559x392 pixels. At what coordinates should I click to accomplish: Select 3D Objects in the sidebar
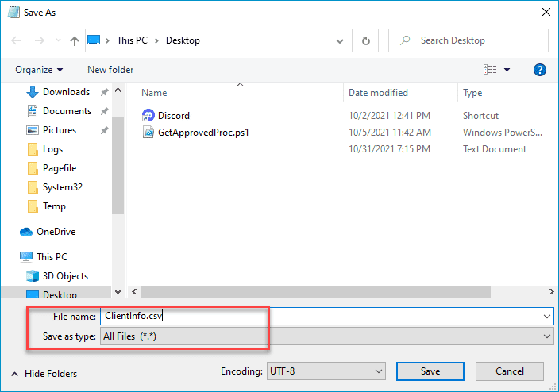tap(65, 276)
